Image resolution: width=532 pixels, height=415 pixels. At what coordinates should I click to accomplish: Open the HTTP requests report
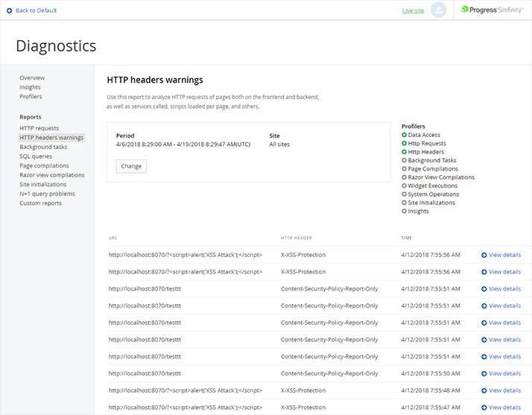39,128
